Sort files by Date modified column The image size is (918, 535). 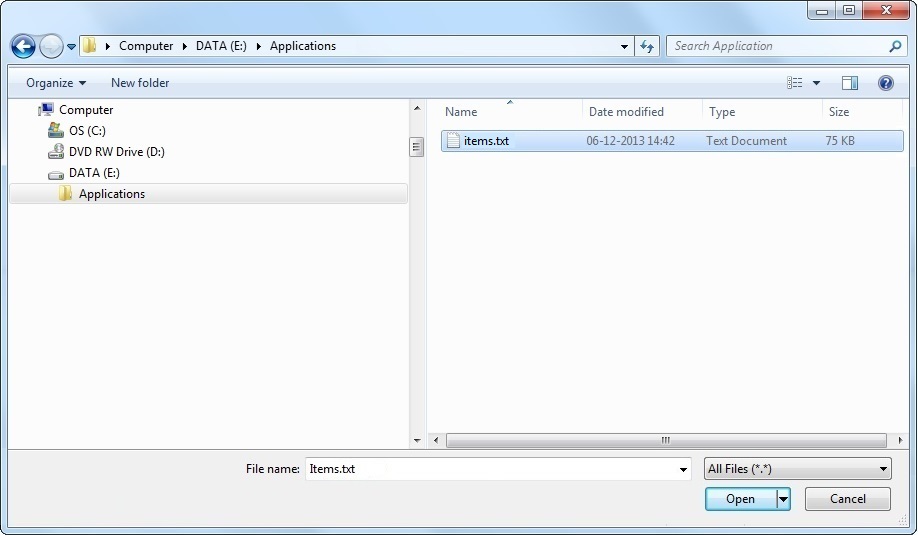tap(626, 112)
